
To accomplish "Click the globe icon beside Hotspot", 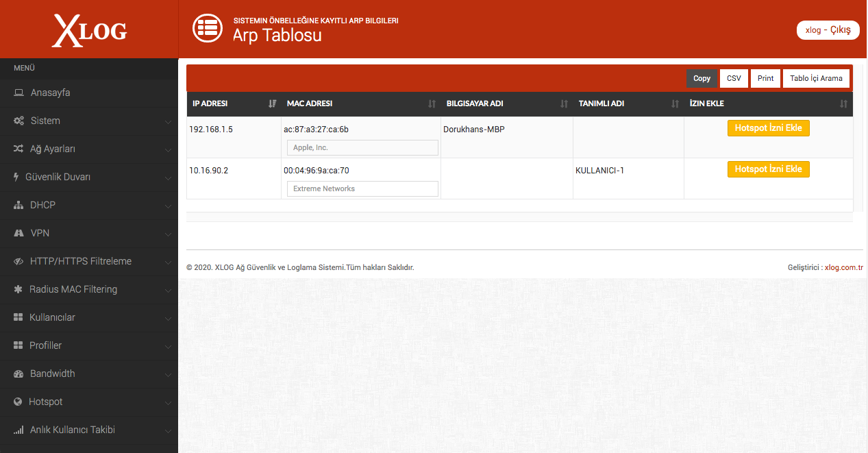I will (x=18, y=402).
